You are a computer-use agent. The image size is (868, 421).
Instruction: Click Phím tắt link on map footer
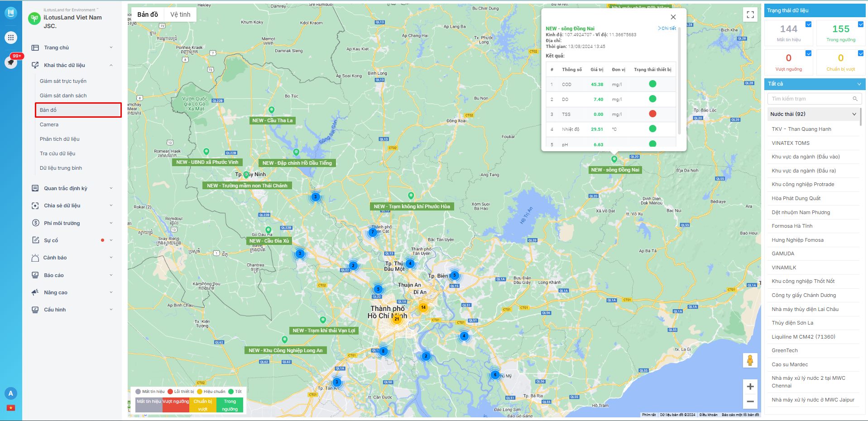pos(649,415)
